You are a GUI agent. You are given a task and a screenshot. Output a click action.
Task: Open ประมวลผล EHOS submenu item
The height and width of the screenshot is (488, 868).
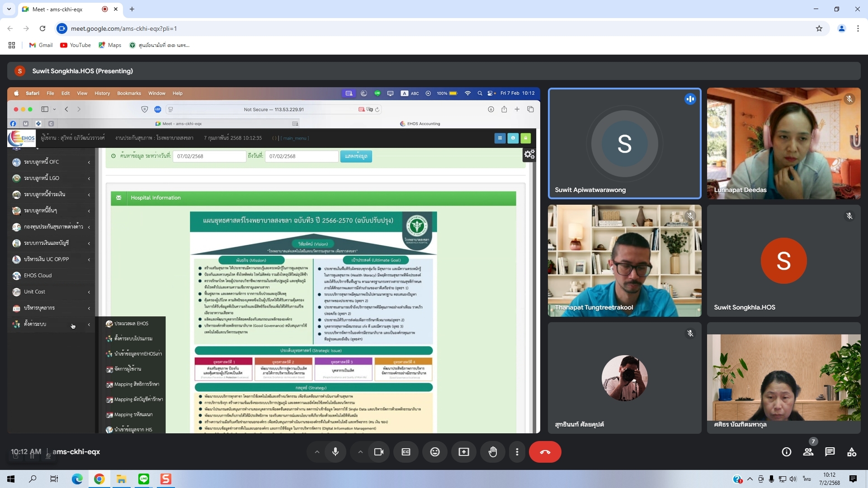click(131, 324)
